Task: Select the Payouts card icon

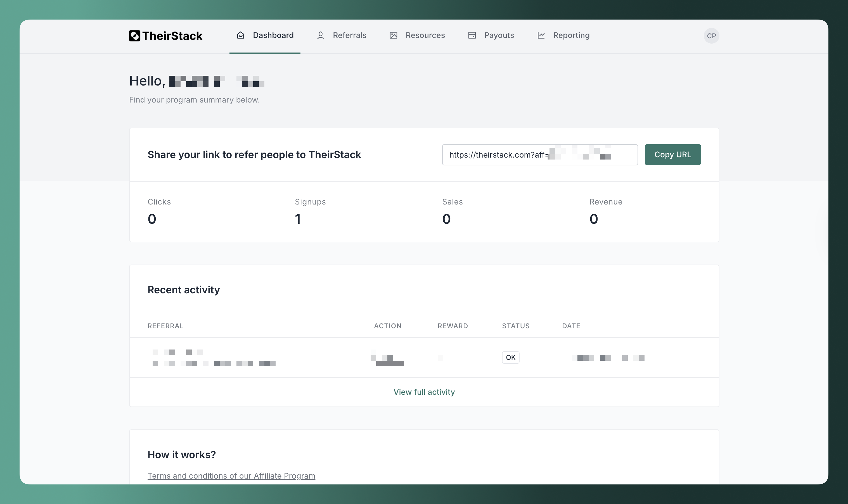Action: (x=472, y=35)
